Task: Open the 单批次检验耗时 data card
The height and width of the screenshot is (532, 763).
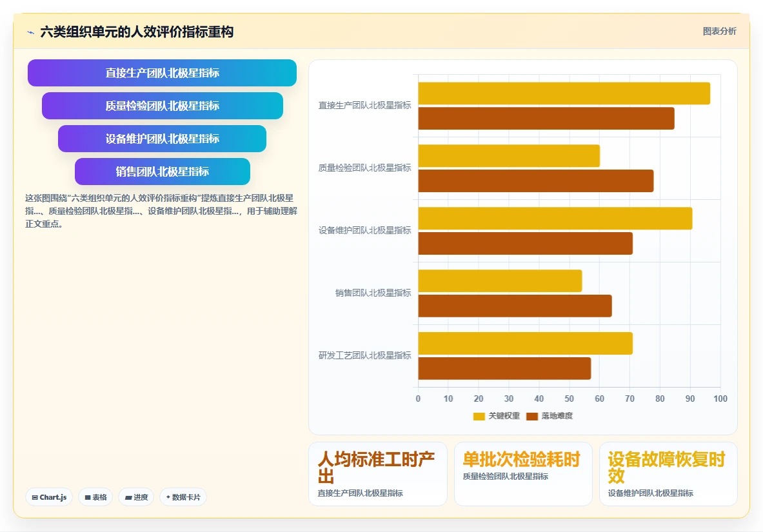Action: tap(523, 474)
